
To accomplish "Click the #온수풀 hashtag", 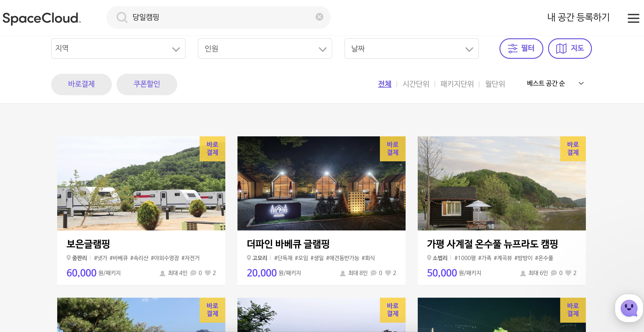I will (544, 258).
